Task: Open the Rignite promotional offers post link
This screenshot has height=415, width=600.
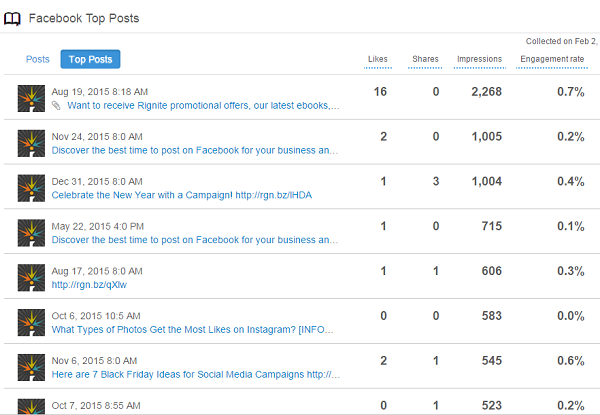Action: [203, 106]
